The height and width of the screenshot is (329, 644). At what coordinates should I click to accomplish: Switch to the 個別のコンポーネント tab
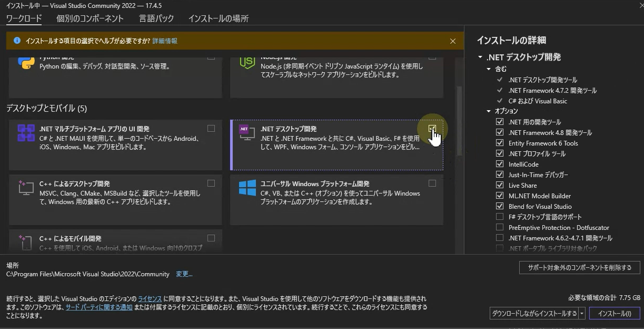(90, 18)
